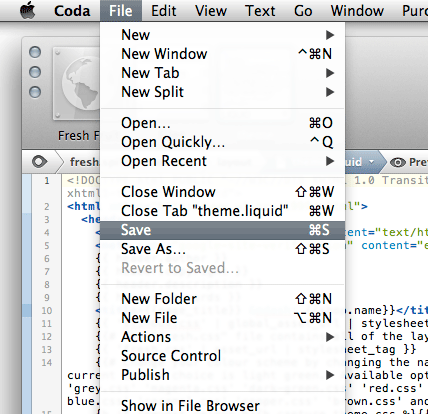
Task: Choose New Window from File menu
Action: 222,54
